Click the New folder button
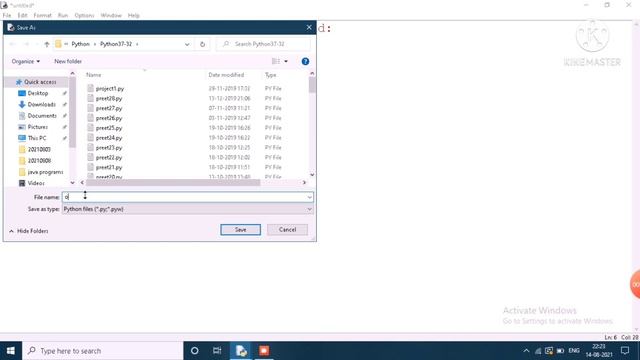The image size is (640, 360). coord(68,61)
